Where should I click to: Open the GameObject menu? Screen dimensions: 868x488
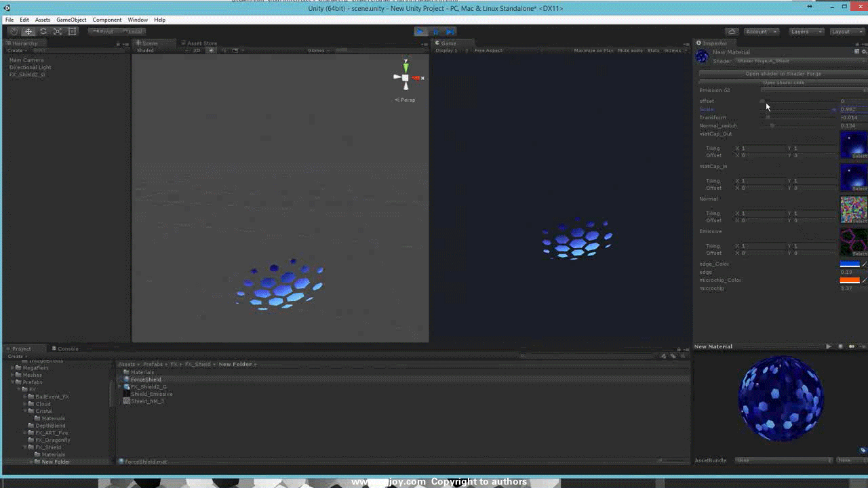tap(71, 20)
